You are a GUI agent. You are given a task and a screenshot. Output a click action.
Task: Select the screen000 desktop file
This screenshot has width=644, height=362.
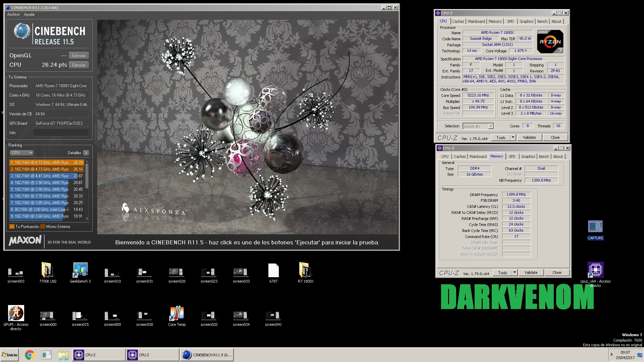tap(48, 318)
